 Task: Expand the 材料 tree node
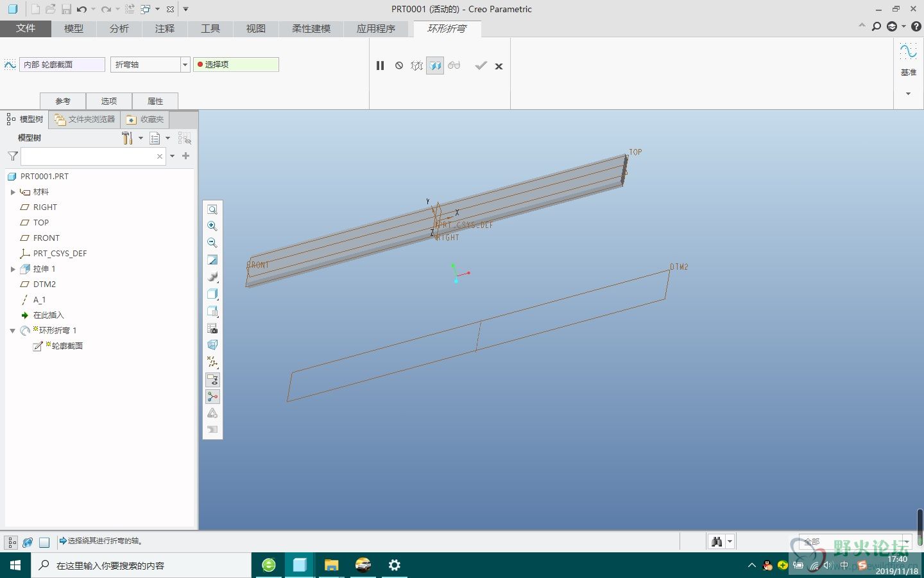(13, 192)
